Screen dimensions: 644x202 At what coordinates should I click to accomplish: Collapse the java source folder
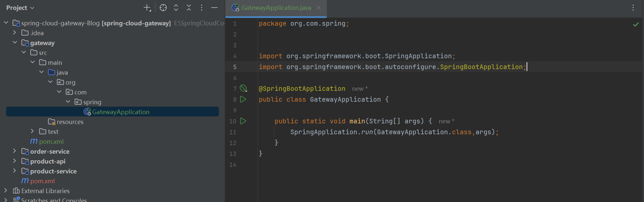pos(41,72)
